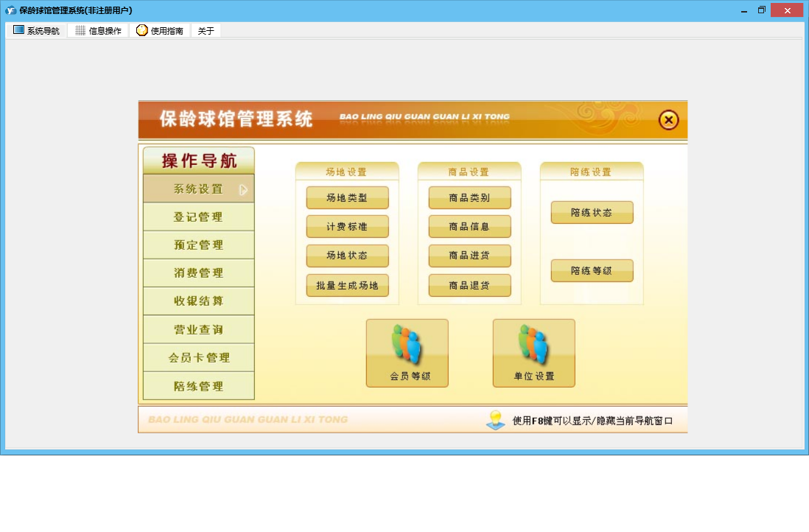The width and height of the screenshot is (809, 532).
Task: Click 批量生成场地 button
Action: click(347, 285)
